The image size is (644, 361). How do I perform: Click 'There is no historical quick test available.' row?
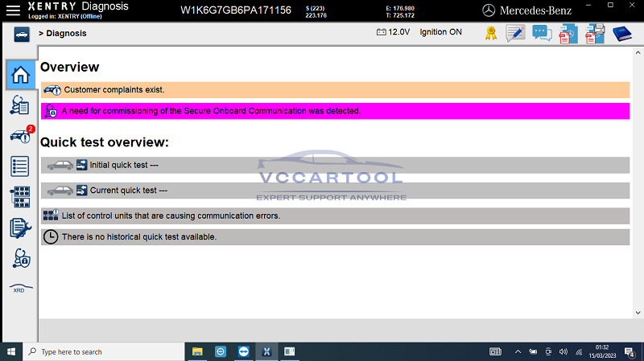[335, 237]
